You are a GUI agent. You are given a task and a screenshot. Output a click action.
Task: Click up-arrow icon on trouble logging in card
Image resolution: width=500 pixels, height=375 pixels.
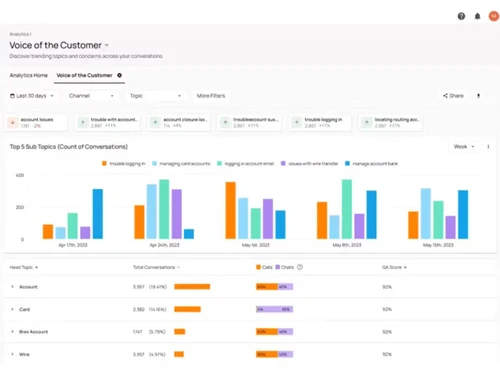pyautogui.click(x=296, y=123)
